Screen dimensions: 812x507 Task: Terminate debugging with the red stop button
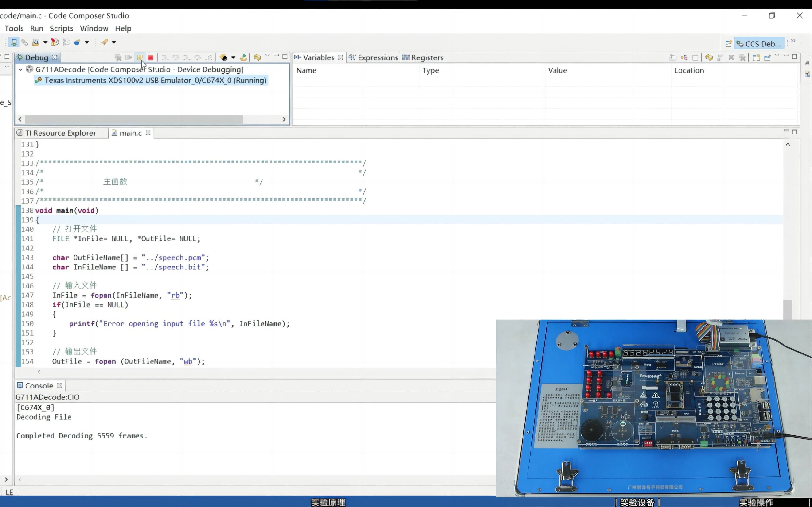pos(151,58)
